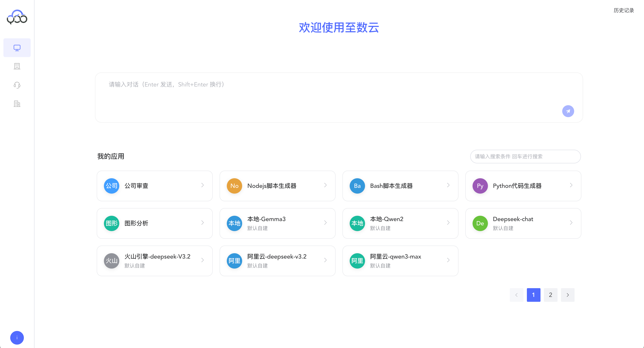Click the purple Py app avatar

[480, 186]
